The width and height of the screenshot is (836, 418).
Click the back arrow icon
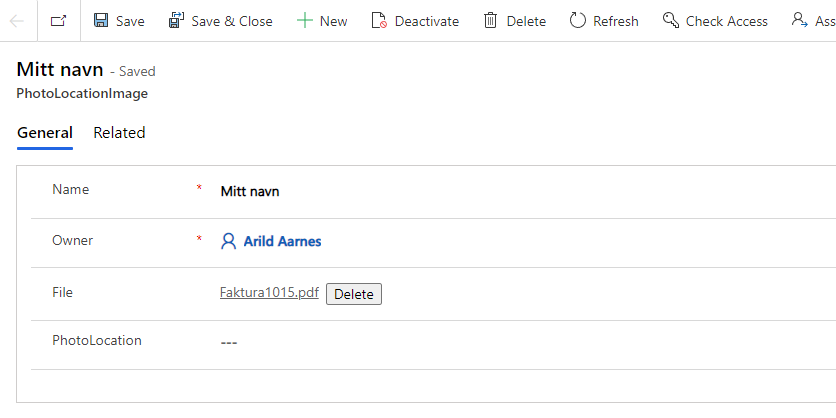(17, 21)
